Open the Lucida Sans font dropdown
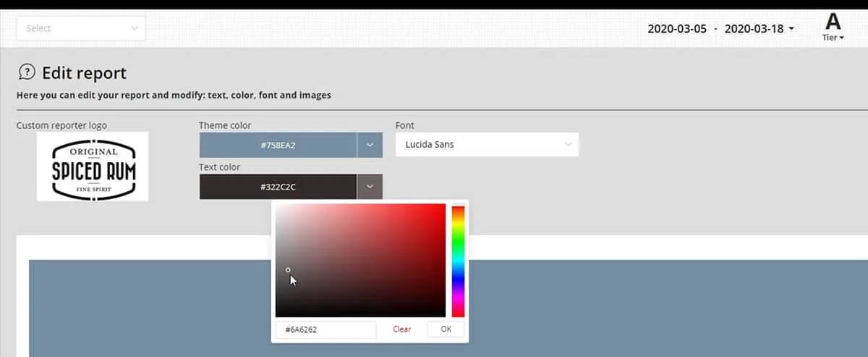The image size is (868, 357). coord(487,144)
